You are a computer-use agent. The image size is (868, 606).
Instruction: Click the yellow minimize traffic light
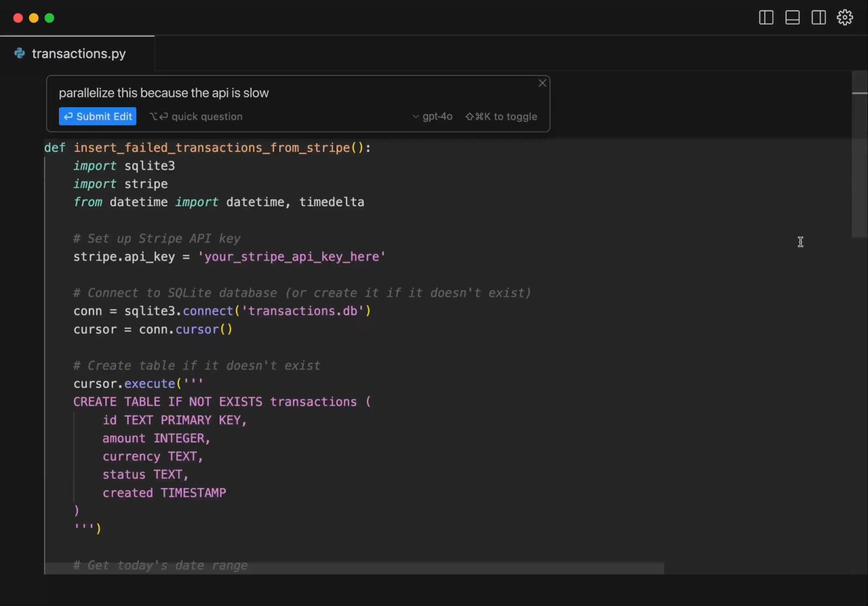(33, 18)
